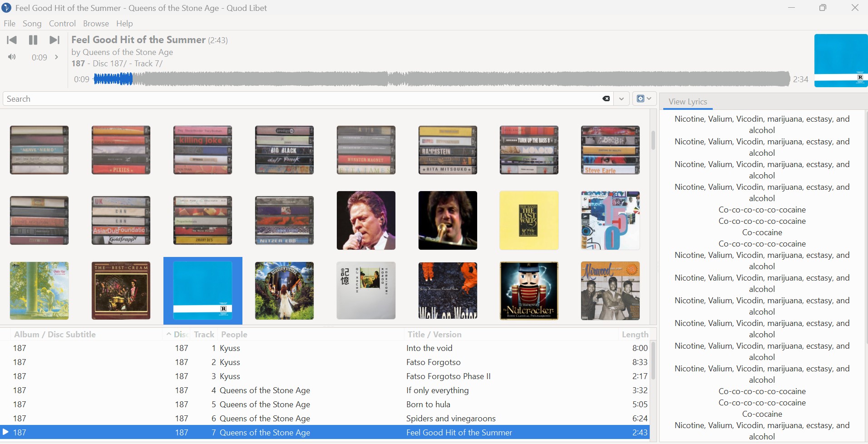Expand the search history dropdown arrow
Viewport: 868px width, 444px height.
(621, 99)
